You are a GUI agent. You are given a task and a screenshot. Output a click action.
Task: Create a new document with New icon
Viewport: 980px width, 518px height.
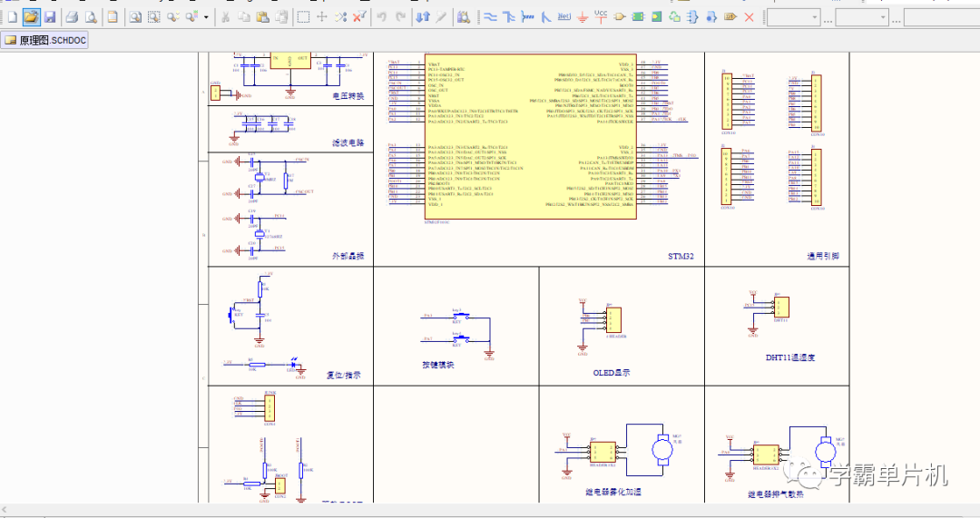(12, 17)
